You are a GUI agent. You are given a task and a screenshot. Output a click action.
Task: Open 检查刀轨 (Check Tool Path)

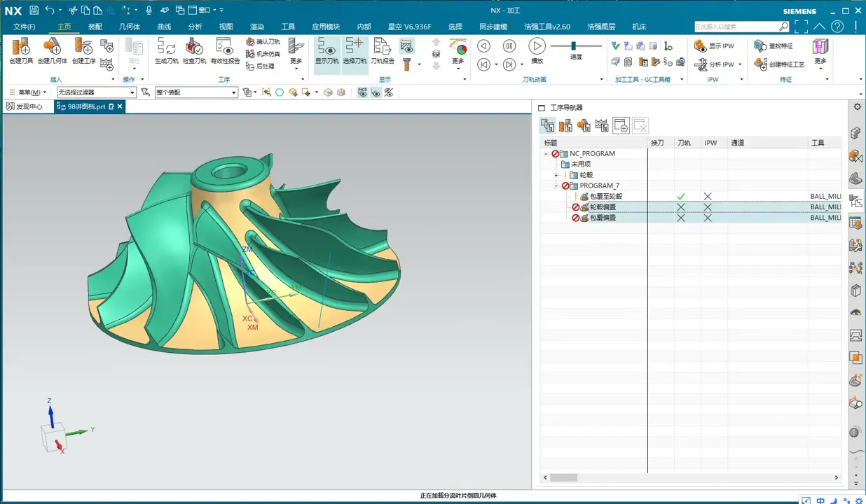[x=194, y=48]
